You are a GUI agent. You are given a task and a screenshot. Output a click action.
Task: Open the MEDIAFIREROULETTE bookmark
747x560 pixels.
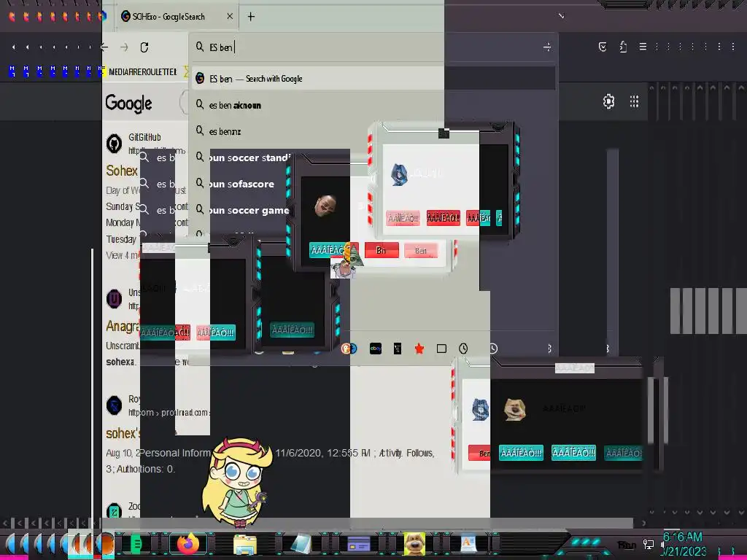pyautogui.click(x=142, y=72)
